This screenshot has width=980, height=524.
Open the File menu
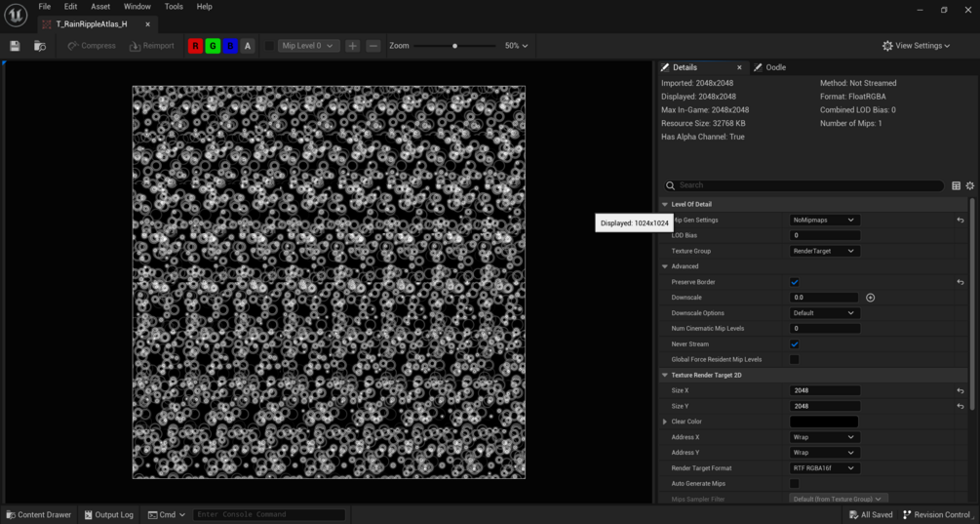tap(45, 6)
